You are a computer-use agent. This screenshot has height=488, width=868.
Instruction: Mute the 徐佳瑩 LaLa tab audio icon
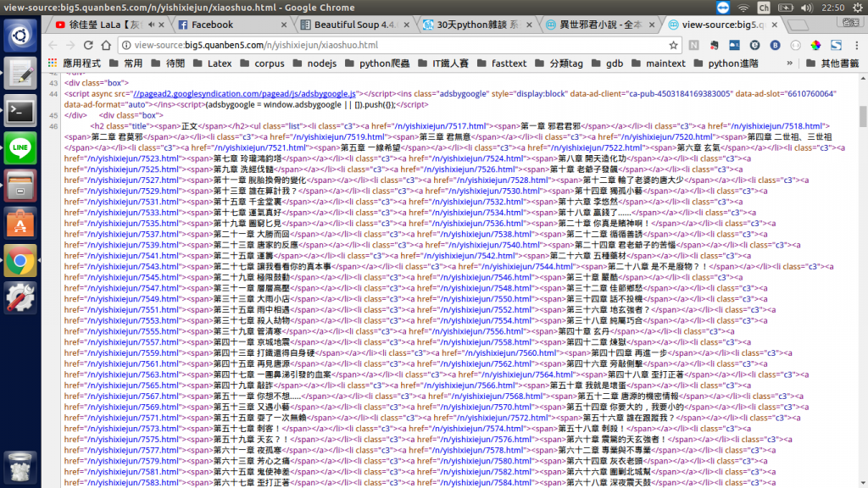click(151, 25)
